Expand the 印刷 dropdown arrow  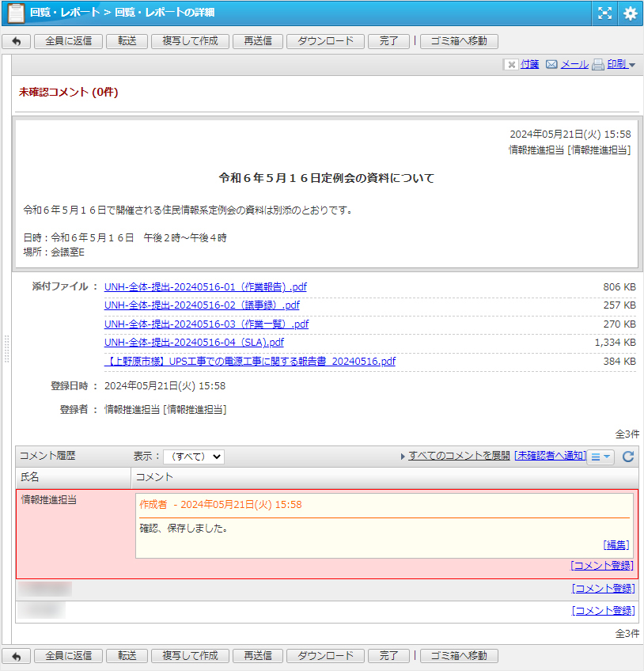click(632, 65)
